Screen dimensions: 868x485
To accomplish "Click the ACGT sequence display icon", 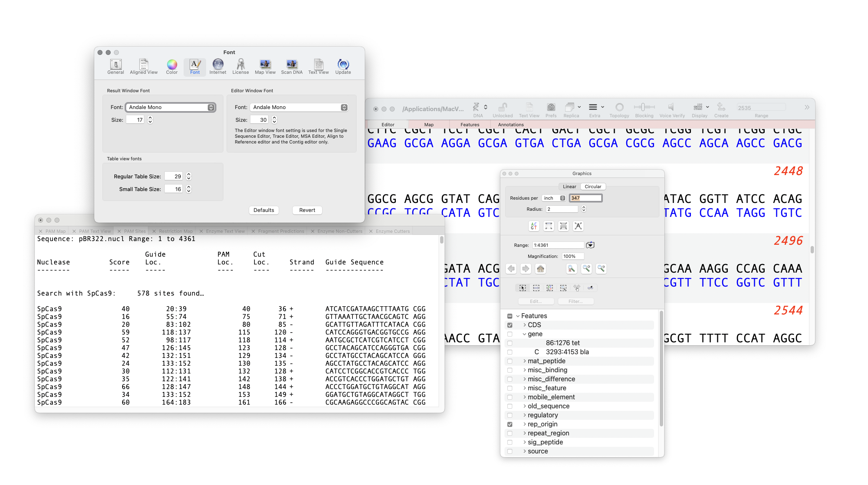I will tap(534, 226).
